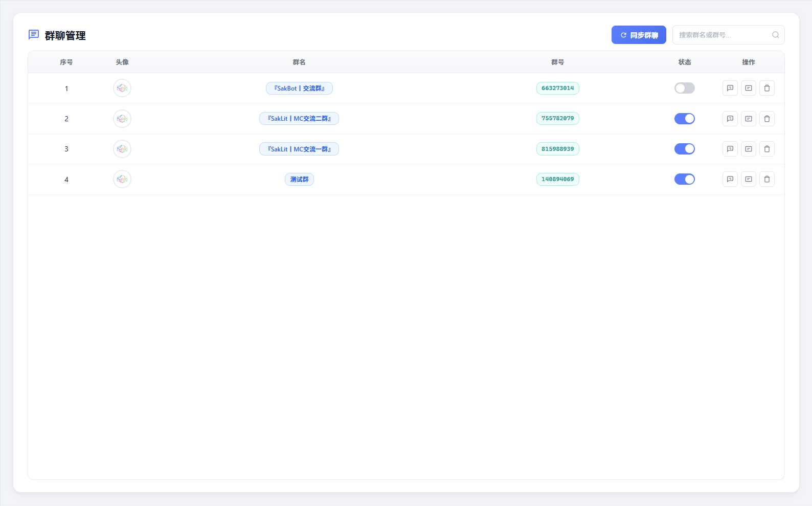
Task: Click the group number 815988939
Action: click(558, 149)
